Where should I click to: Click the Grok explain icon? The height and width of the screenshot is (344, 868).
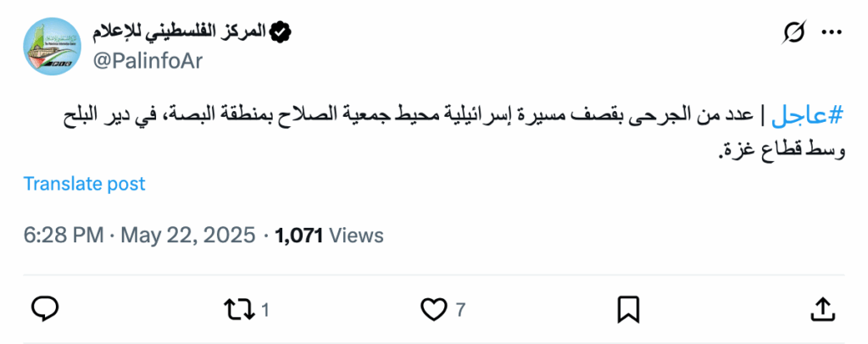click(794, 32)
